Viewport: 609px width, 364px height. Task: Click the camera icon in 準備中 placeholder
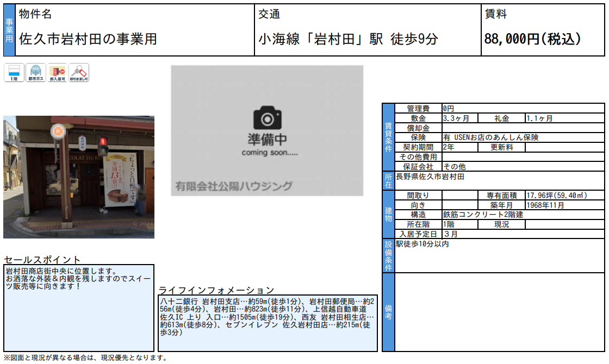coord(266,117)
